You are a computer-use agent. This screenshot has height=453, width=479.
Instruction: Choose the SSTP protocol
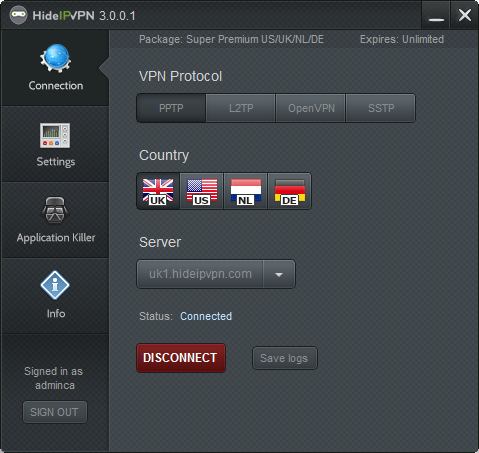tap(381, 108)
